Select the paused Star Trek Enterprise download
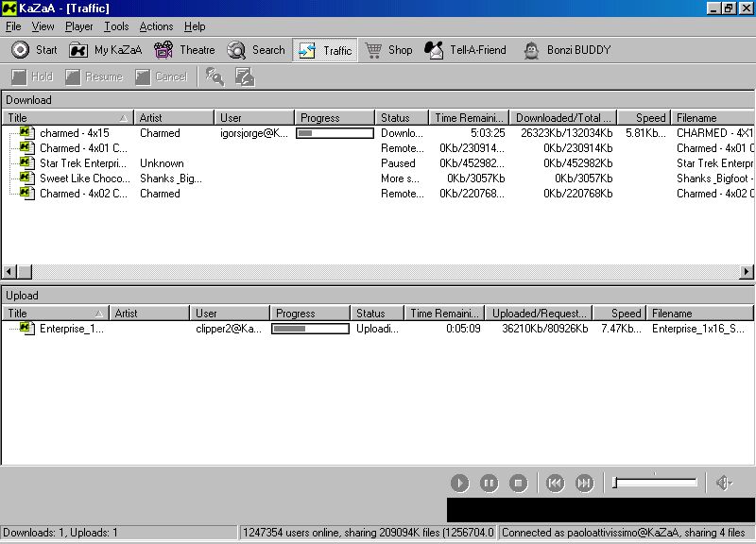Viewport: 756px width, 544px height. (x=82, y=163)
